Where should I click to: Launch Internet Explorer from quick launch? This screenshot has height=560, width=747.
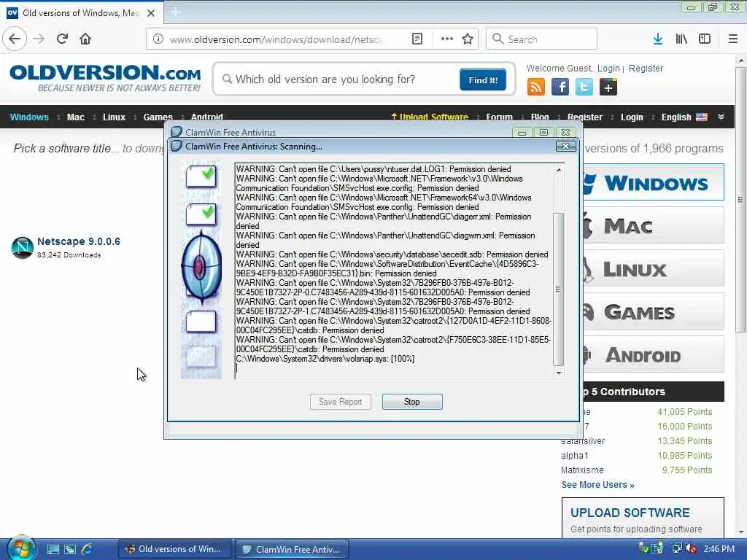(88, 549)
